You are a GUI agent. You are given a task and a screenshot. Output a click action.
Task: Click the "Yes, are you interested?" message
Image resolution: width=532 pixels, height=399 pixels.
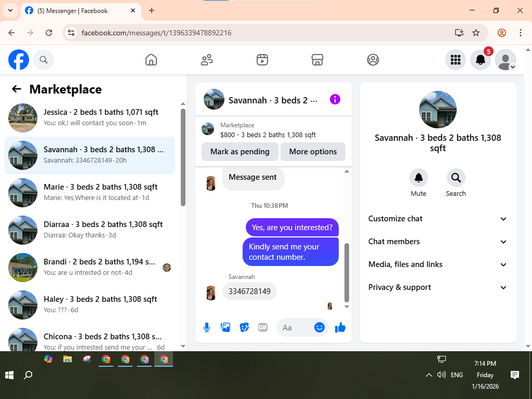(x=292, y=228)
